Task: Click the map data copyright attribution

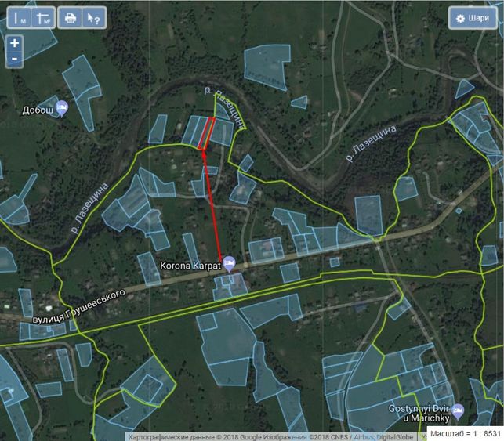Action: click(x=270, y=437)
